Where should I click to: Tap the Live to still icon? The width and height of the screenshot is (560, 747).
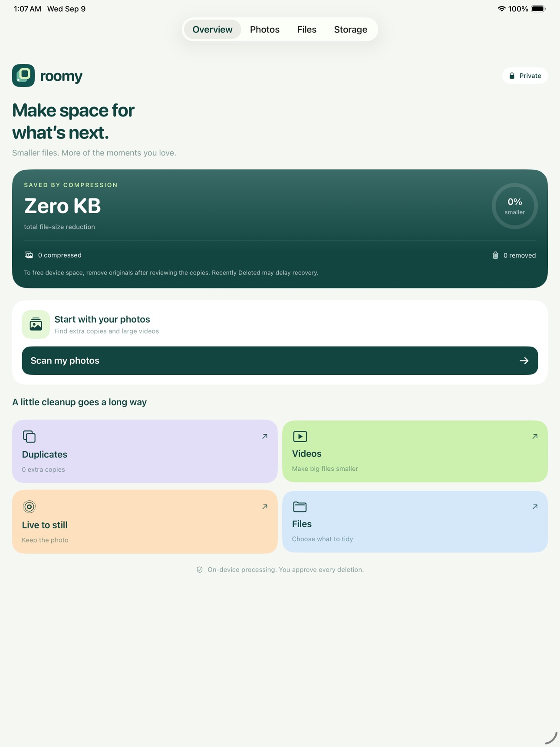(x=29, y=507)
